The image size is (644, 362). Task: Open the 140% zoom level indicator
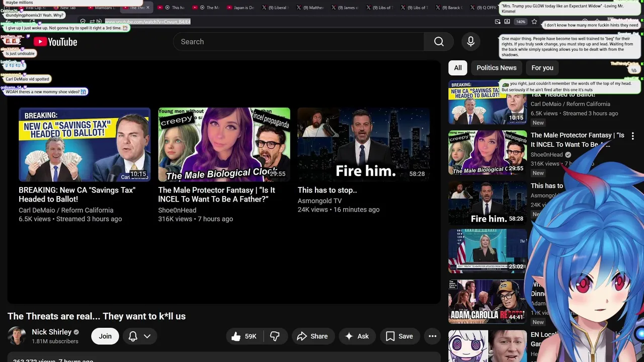[521, 22]
